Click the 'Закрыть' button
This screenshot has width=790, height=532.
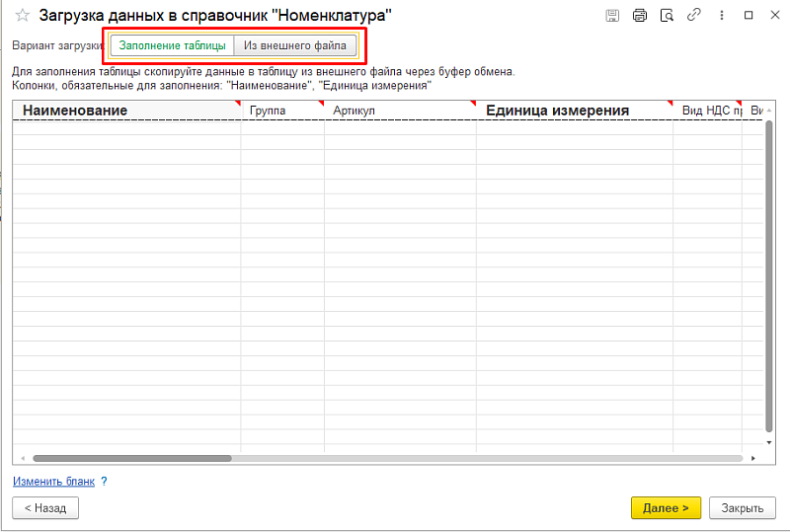click(x=742, y=508)
